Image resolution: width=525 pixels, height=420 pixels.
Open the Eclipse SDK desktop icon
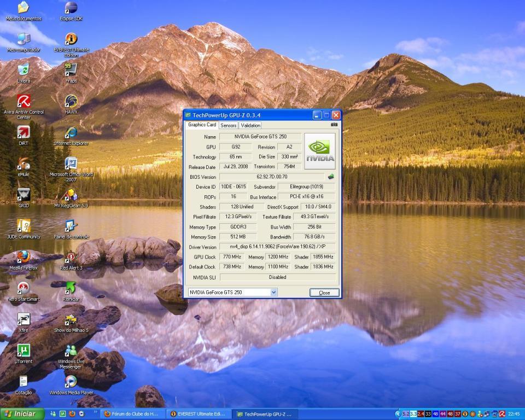(71, 8)
